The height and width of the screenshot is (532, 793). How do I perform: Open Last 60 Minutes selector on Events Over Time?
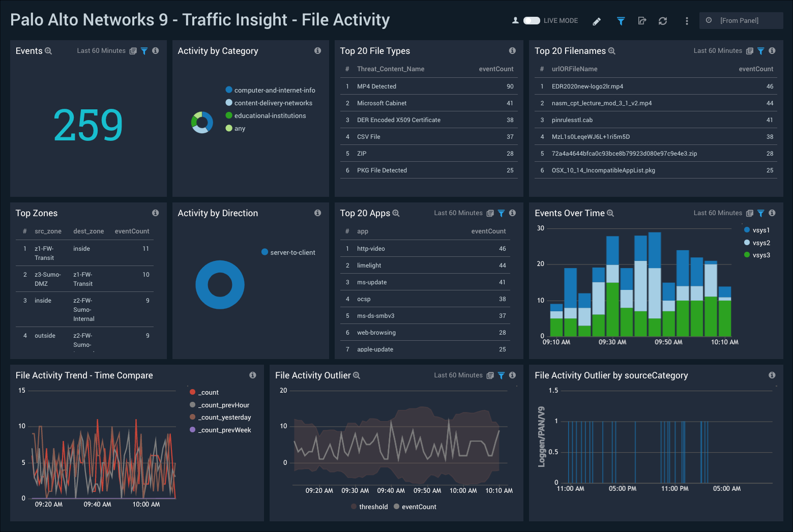tap(718, 213)
